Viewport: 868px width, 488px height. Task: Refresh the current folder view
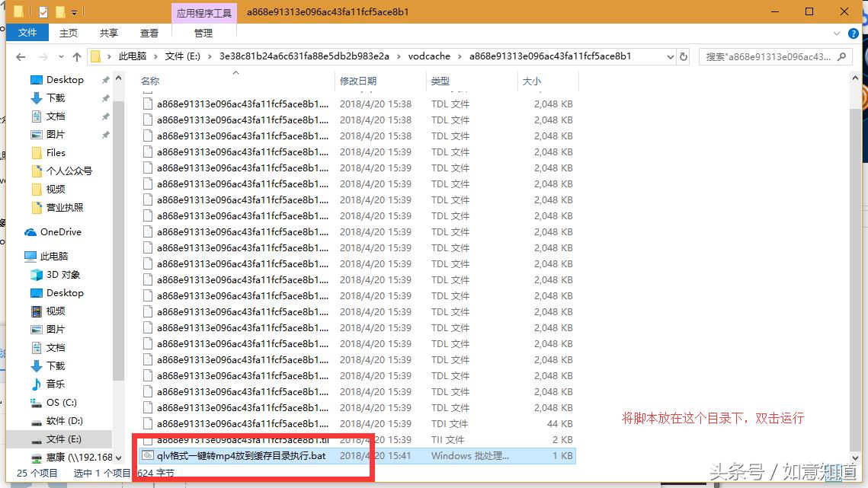684,56
